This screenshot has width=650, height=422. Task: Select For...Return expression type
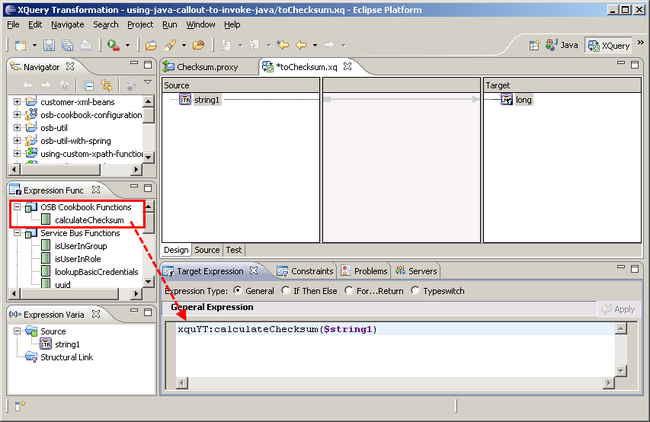[349, 291]
